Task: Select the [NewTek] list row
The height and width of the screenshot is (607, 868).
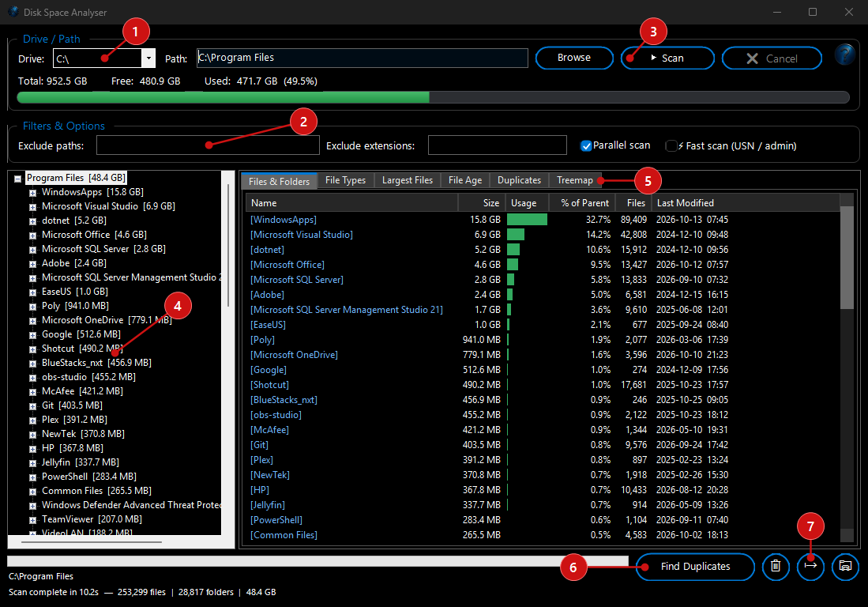Action: pos(543,475)
